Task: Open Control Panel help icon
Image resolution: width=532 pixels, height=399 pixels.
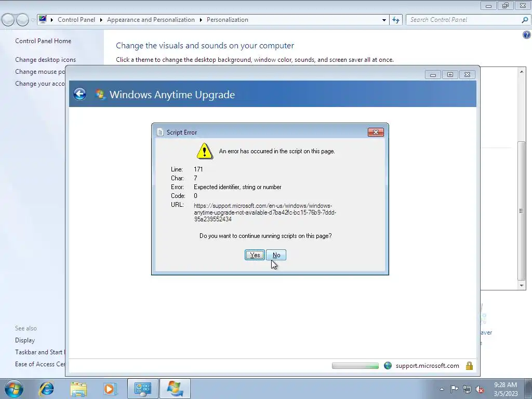Action: pos(527,35)
